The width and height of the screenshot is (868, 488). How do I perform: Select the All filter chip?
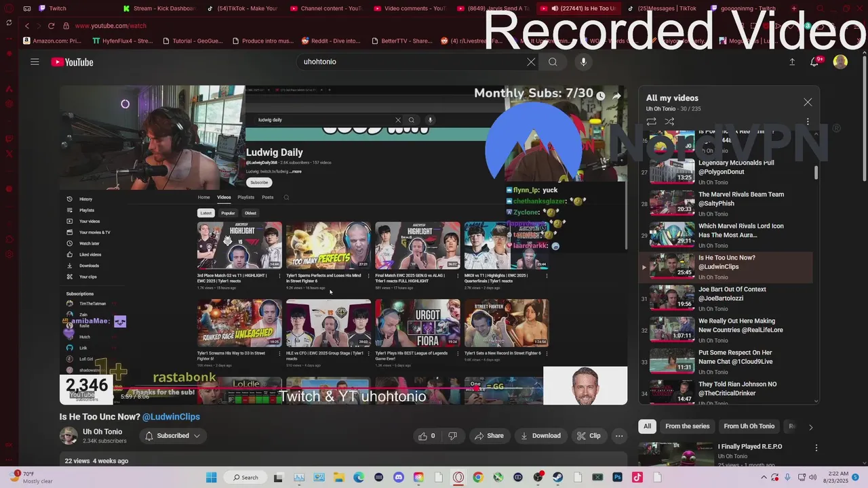point(647,426)
